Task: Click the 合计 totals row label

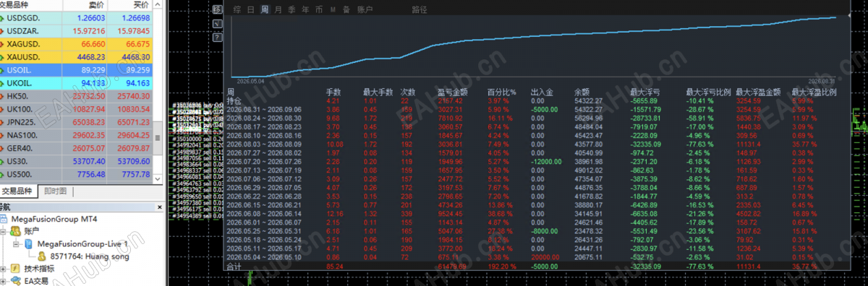Action: point(234,266)
